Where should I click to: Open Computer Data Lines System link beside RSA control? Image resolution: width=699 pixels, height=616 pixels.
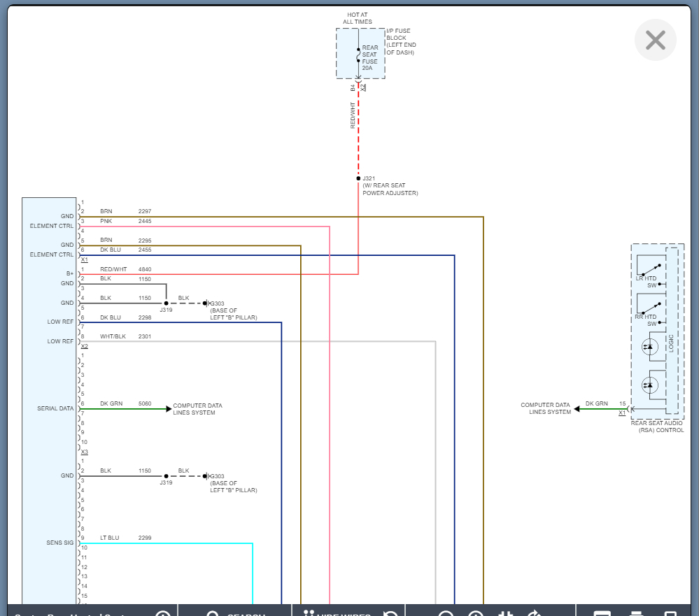(545, 408)
